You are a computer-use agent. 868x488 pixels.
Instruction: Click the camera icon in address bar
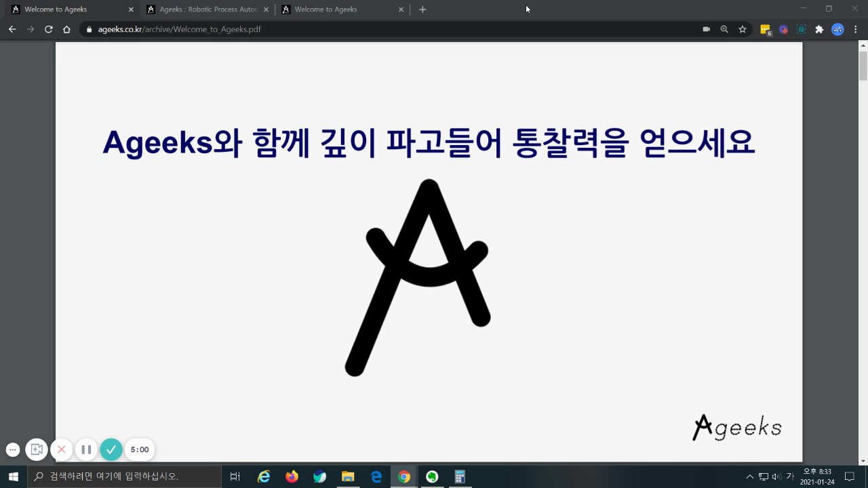coord(706,29)
